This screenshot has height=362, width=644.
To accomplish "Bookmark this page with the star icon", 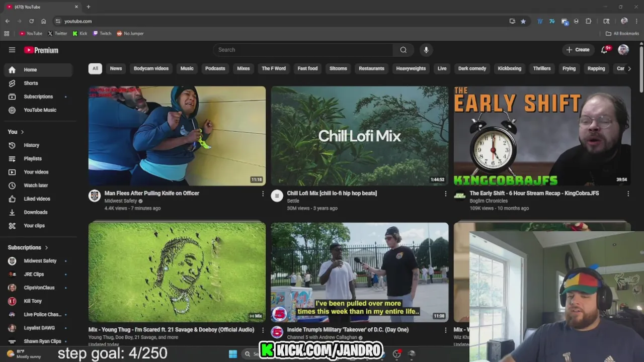I will click(x=523, y=21).
